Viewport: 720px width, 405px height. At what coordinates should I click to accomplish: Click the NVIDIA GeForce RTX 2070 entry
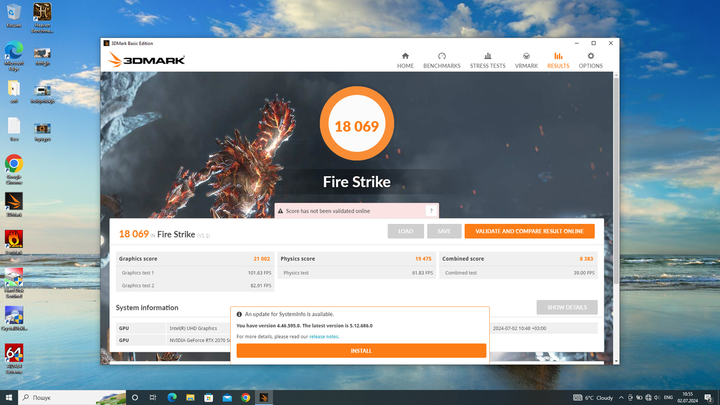(x=200, y=340)
